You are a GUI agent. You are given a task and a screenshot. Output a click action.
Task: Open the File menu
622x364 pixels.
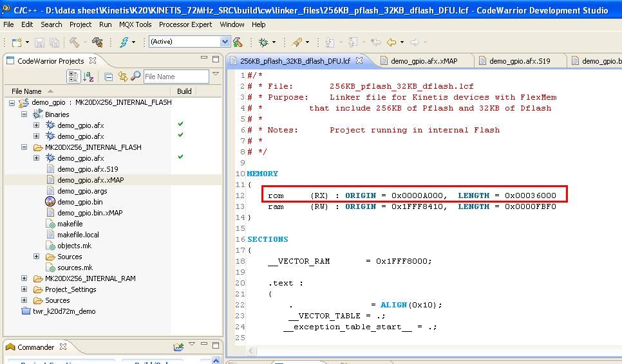pyautogui.click(x=8, y=24)
